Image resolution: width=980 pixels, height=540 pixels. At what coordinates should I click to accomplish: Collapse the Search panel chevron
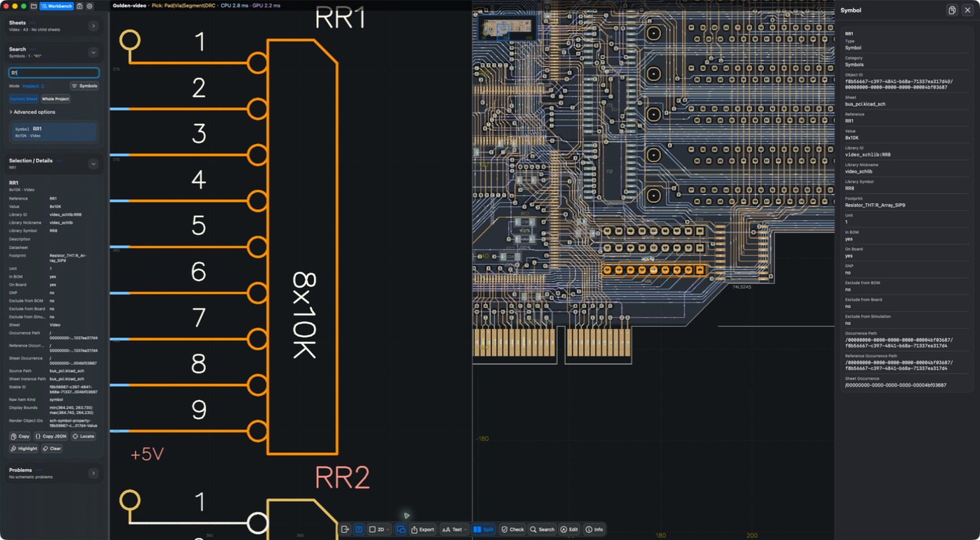pyautogui.click(x=93, y=52)
